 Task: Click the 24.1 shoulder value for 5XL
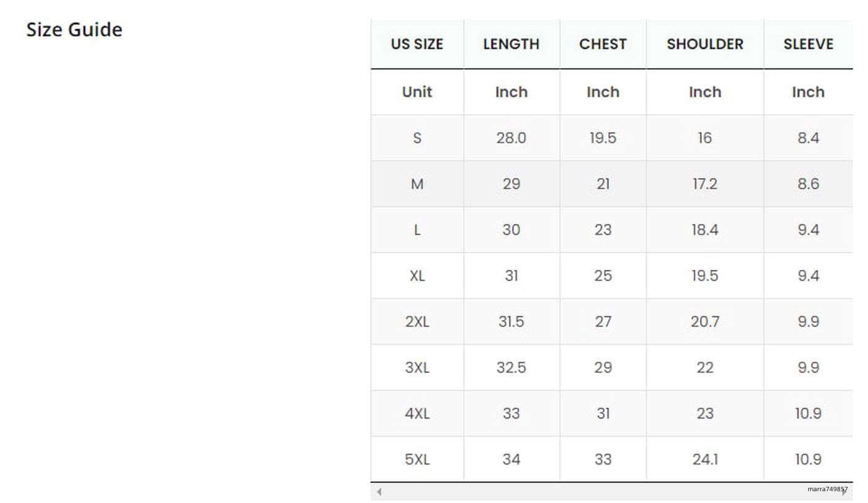coord(705,460)
